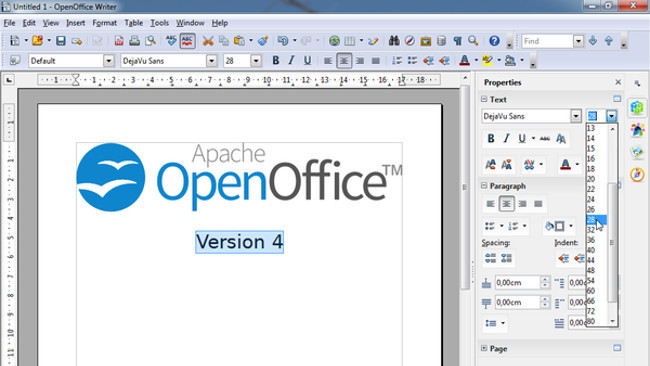
Task: Open the File menu
Action: (x=10, y=23)
